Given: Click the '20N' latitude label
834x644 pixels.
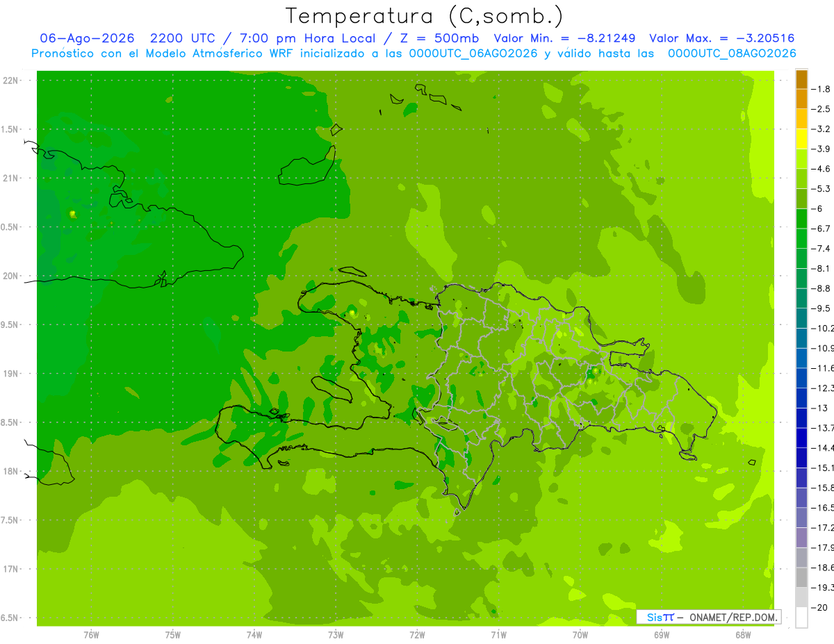Looking at the screenshot, I should pyautogui.click(x=11, y=276).
